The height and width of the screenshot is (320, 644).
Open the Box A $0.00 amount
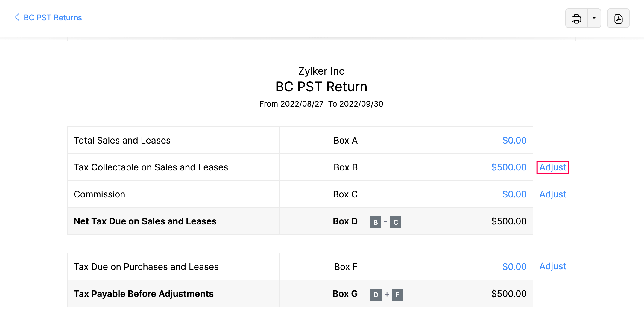514,140
